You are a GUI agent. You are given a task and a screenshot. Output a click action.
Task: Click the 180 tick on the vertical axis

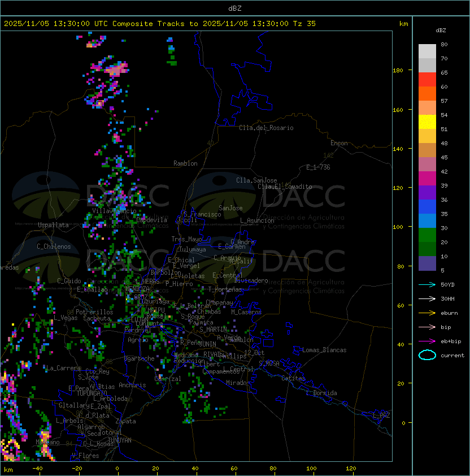(x=398, y=70)
